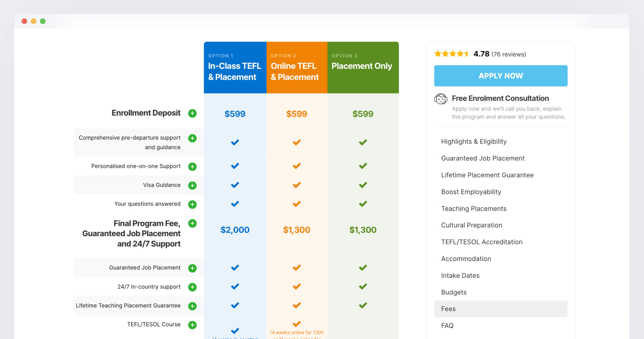Click blue checkmark for Lifetime Teaching Placement
The width and height of the screenshot is (644, 339).
235,305
